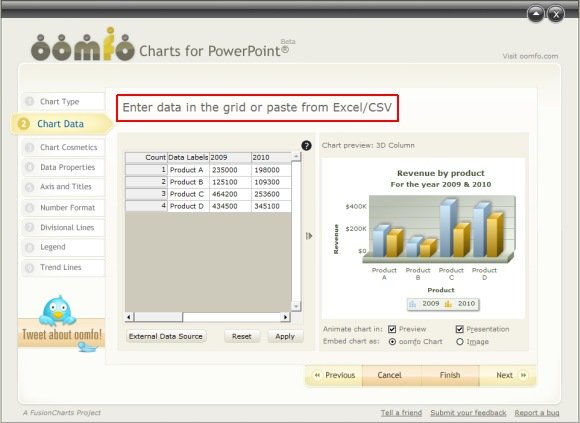Toggle the Preview animation checkbox

click(392, 329)
